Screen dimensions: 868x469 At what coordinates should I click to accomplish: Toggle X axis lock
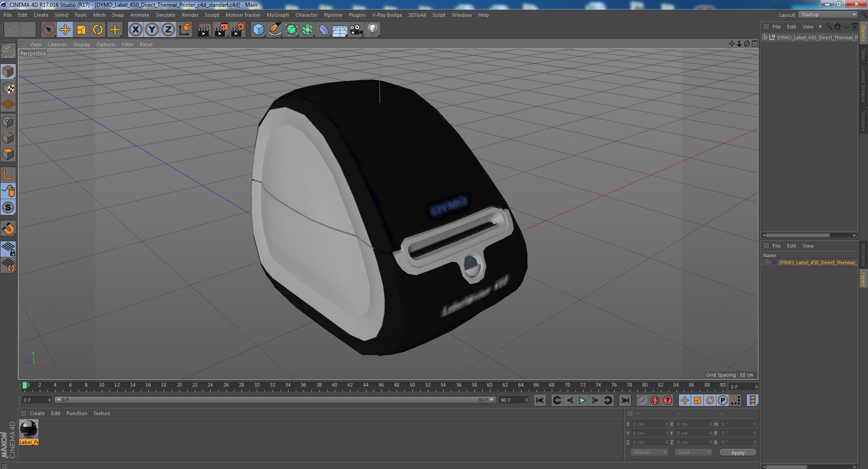click(x=135, y=30)
